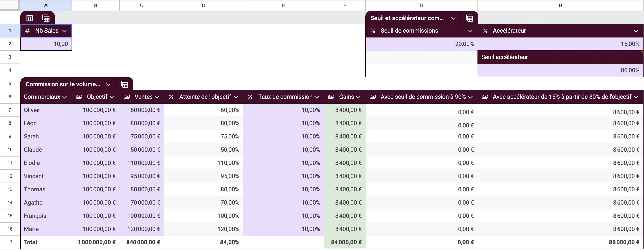Open the Ventes column dropdown
Viewport: 644px width, 250px height.
[157, 97]
